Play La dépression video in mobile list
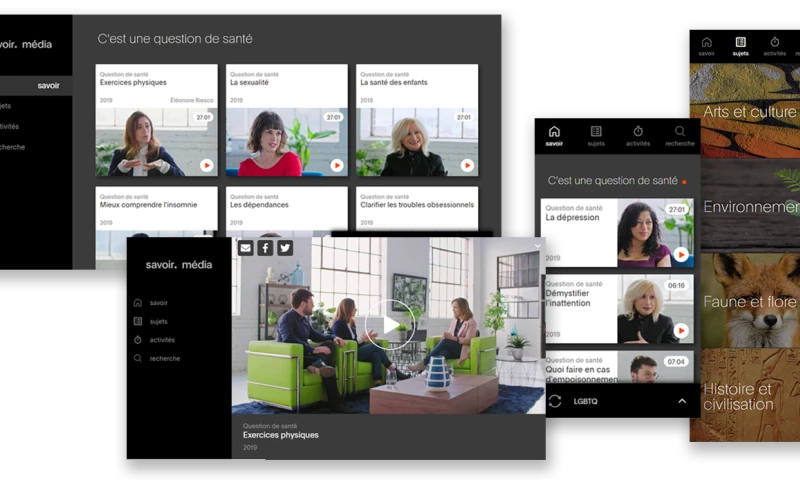This screenshot has height=480, width=800. click(x=681, y=254)
